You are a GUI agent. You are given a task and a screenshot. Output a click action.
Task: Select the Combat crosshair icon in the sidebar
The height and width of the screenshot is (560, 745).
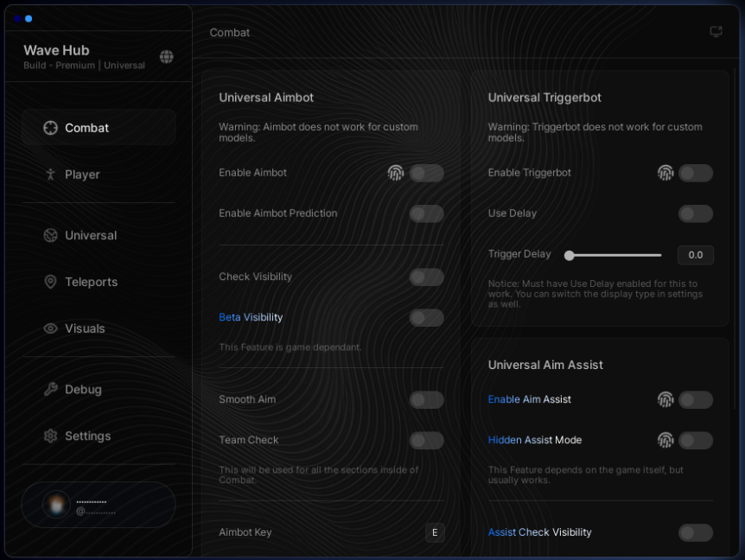[x=49, y=127]
